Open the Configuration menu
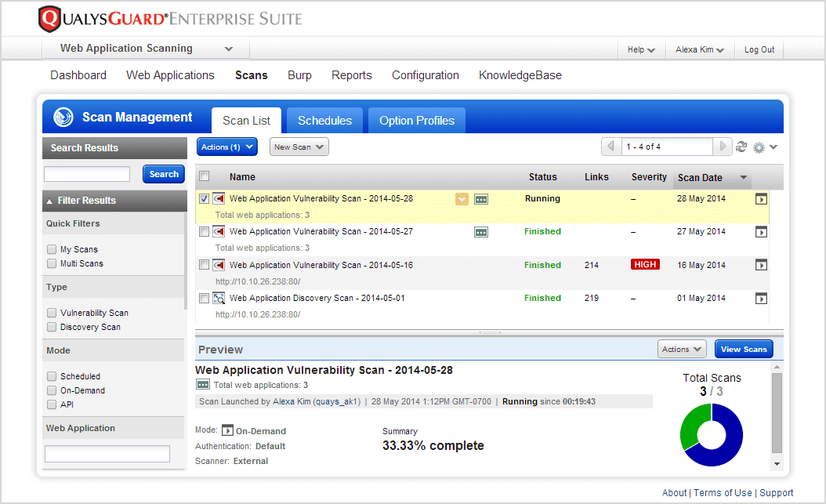The height and width of the screenshot is (504, 826). click(x=426, y=75)
